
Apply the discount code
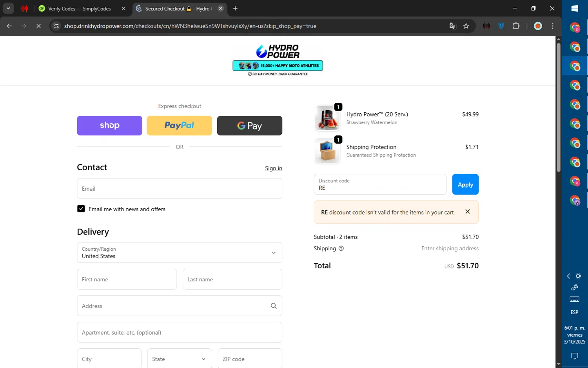tap(465, 184)
